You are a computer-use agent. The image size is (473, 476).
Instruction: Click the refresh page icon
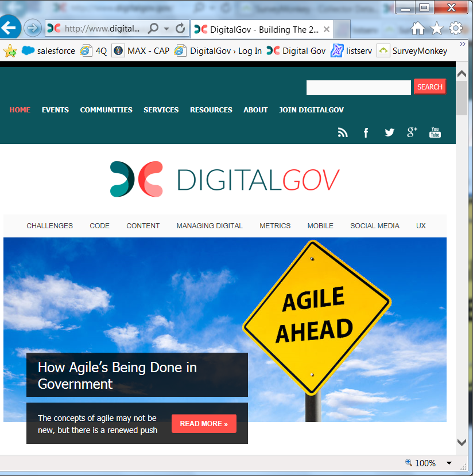180,29
